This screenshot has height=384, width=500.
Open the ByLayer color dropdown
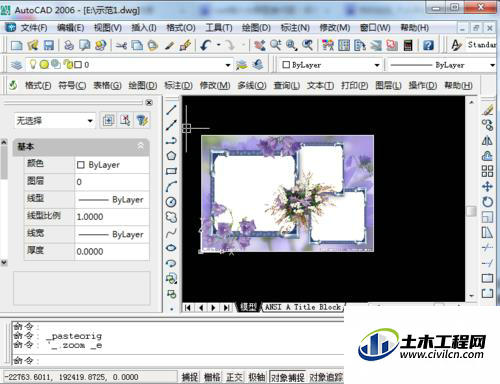point(331,65)
